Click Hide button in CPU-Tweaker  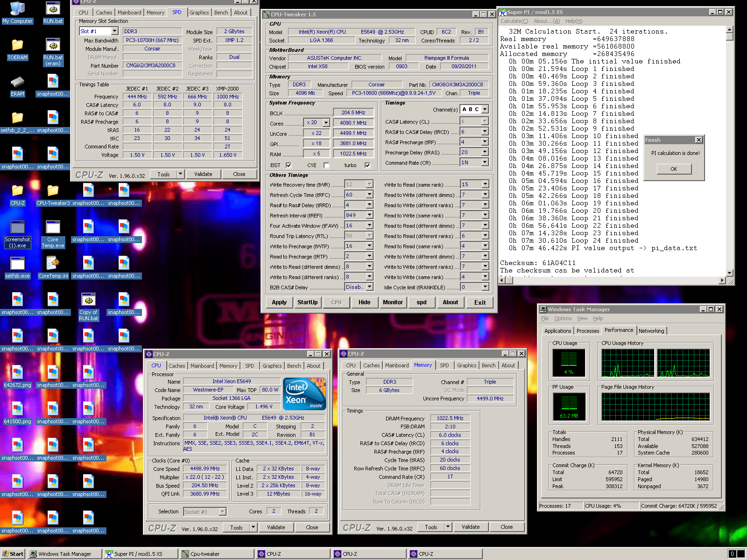click(x=364, y=302)
